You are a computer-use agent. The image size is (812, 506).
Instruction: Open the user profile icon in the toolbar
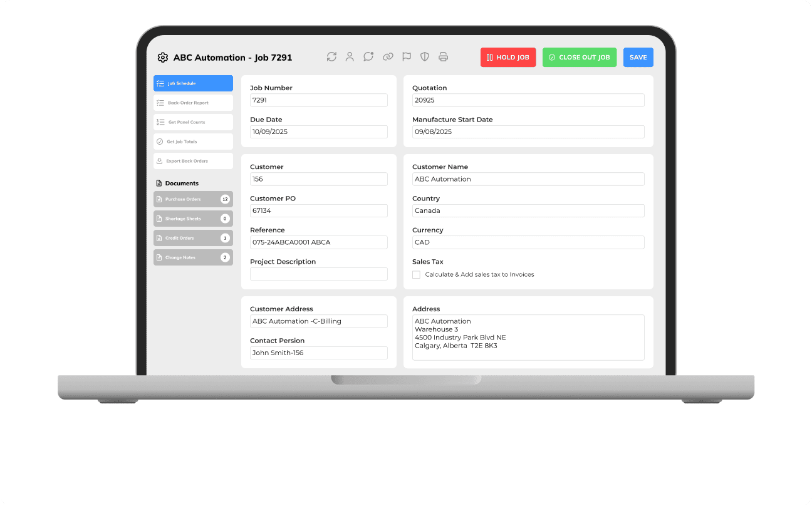350,57
